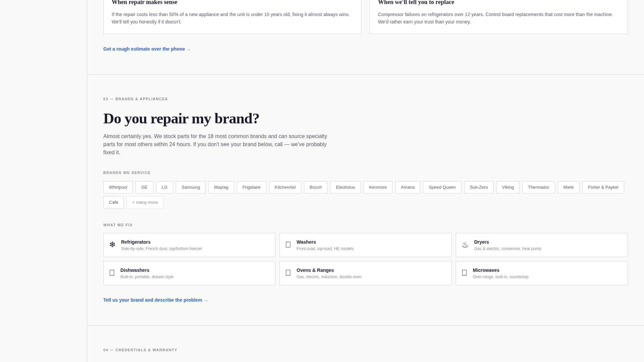
Task: Click the Maytag brand chip
Action: pos(221,187)
